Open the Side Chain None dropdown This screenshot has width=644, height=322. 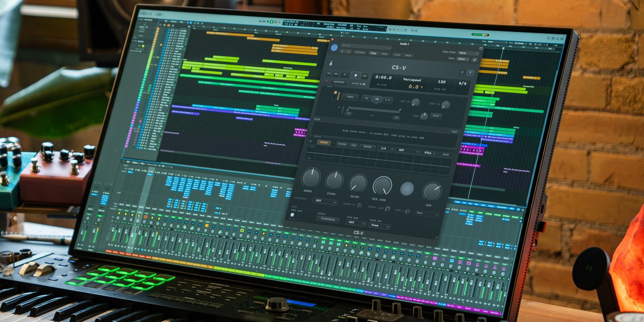(x=469, y=53)
